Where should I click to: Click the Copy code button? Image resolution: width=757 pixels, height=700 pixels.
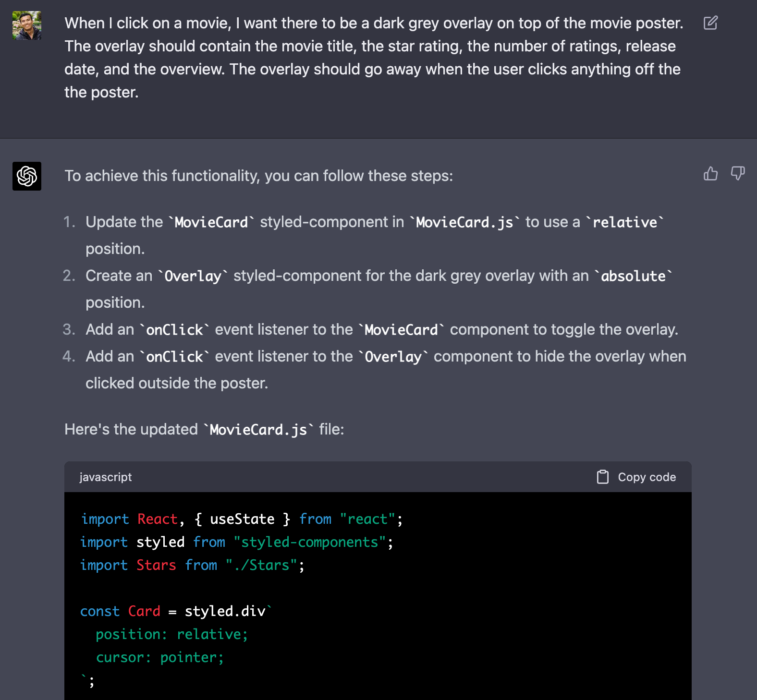[636, 477]
